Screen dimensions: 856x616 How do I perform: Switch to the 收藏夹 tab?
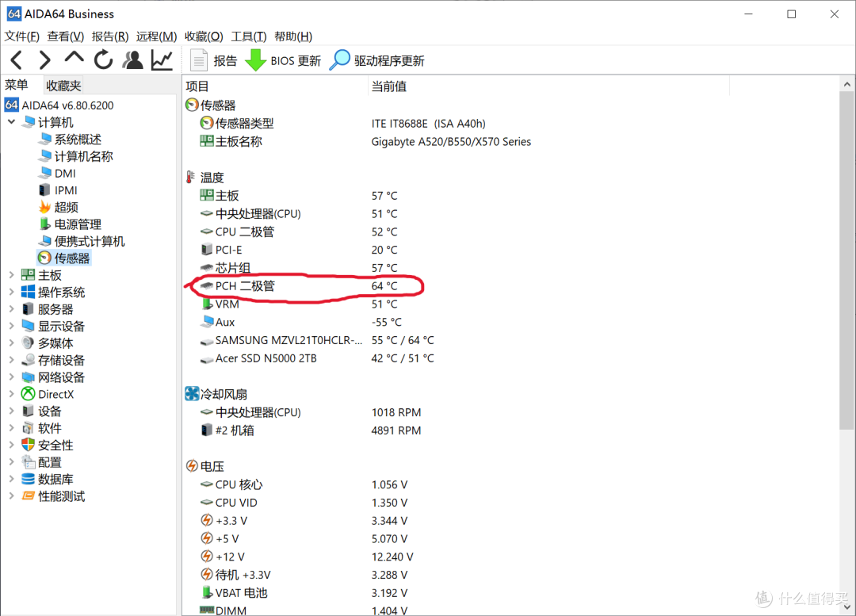pyautogui.click(x=63, y=86)
